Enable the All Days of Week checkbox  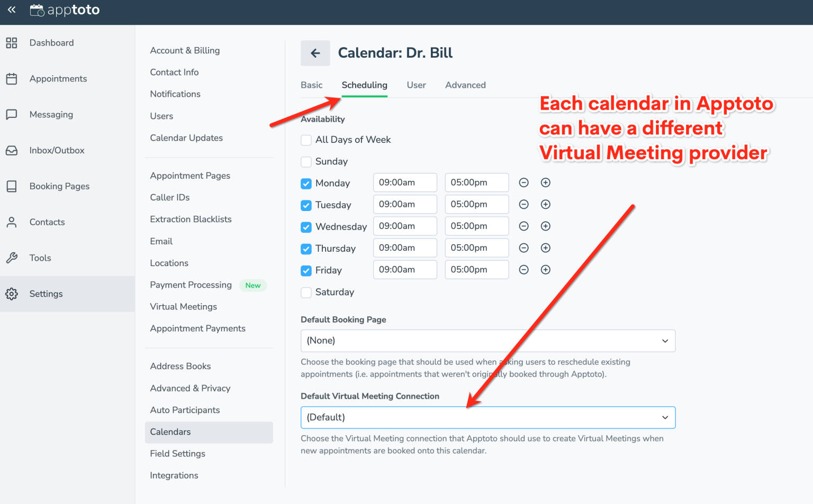tap(306, 140)
